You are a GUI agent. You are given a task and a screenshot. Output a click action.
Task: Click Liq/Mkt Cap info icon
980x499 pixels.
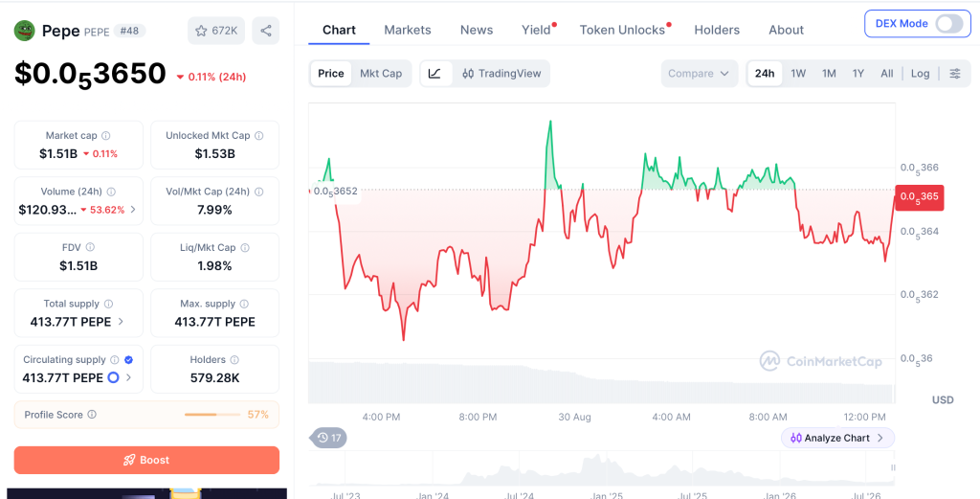(245, 248)
